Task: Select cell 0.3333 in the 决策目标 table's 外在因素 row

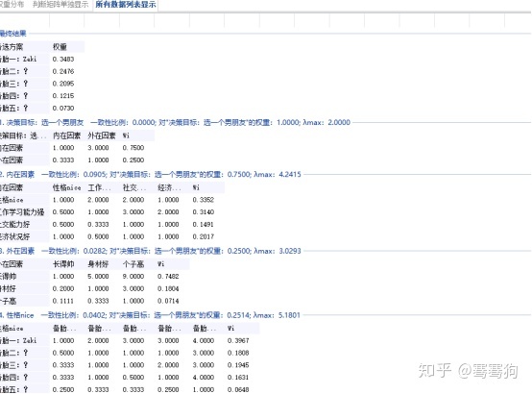Action: coord(63,160)
